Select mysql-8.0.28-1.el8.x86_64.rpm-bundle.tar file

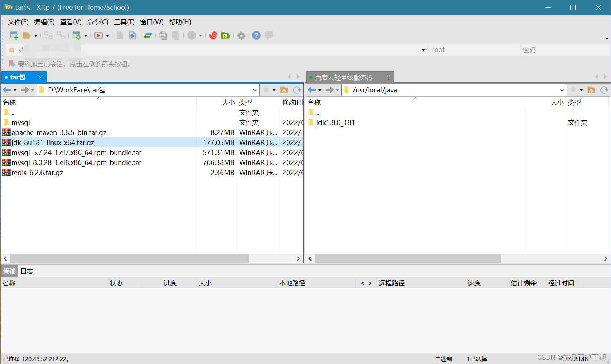pos(76,163)
